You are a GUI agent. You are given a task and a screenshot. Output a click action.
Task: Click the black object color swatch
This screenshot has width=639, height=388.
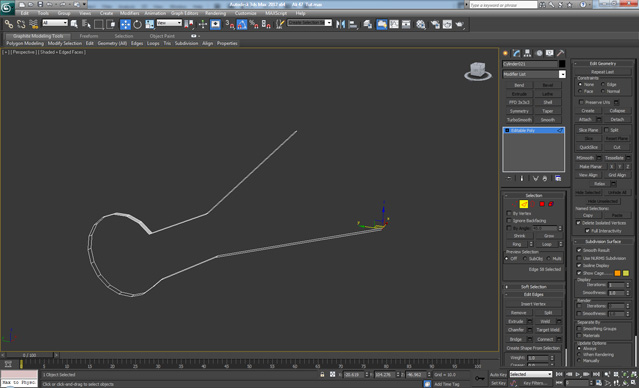[562, 64]
